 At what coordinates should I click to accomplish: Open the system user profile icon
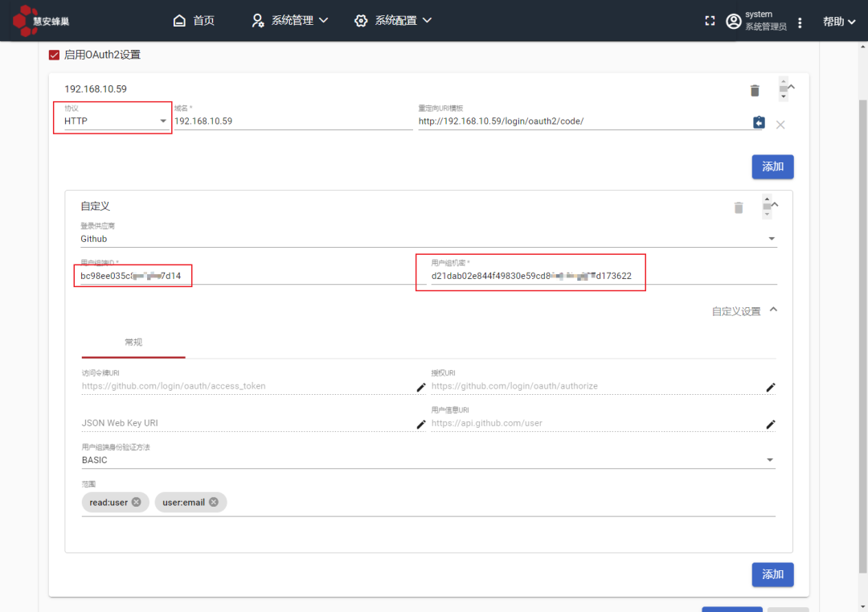733,21
